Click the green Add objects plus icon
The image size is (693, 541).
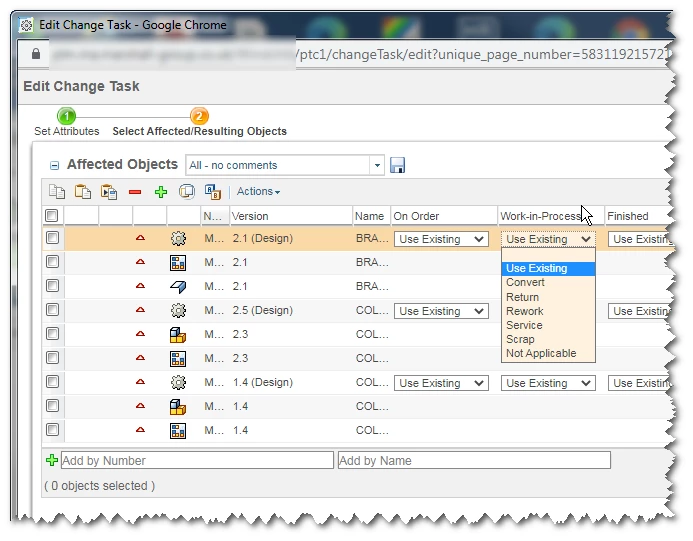coord(161,192)
